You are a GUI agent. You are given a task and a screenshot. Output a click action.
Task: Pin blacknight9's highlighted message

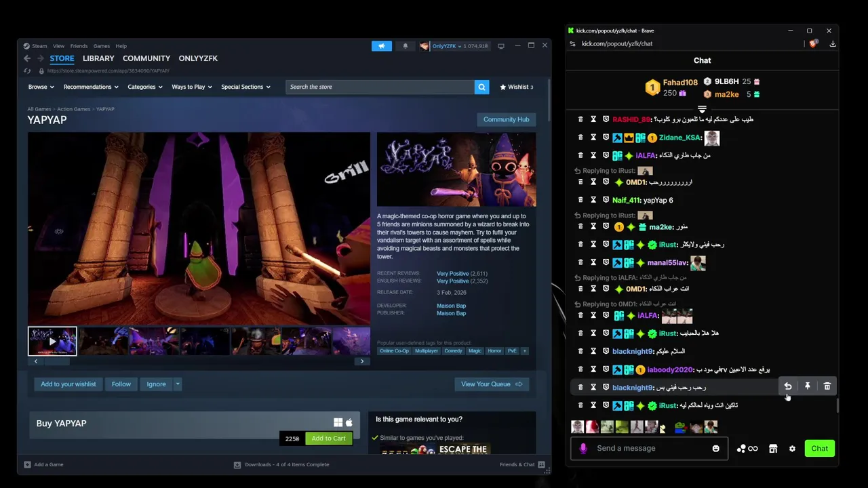pos(808,386)
